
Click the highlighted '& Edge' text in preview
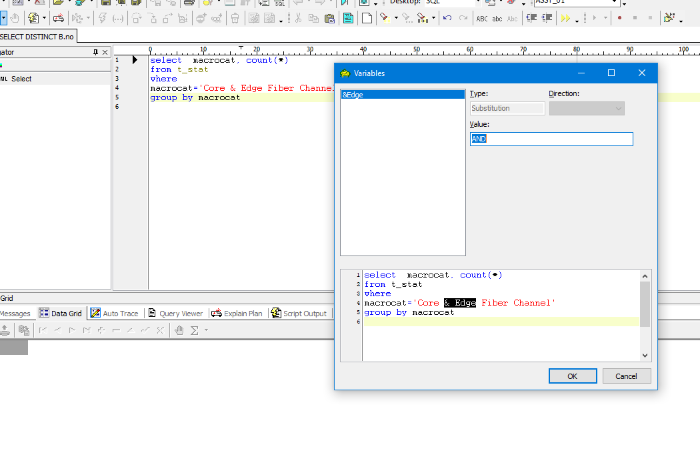pos(460,303)
